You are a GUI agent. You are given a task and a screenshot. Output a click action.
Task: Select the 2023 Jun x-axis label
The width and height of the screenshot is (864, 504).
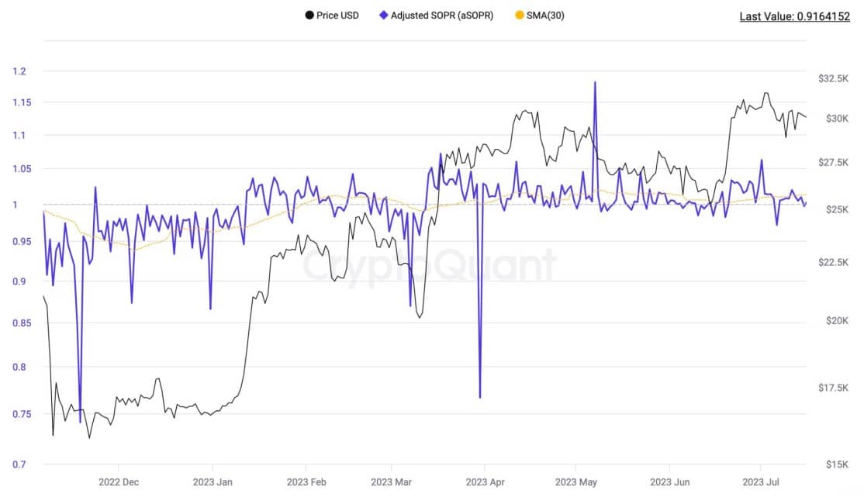click(669, 482)
